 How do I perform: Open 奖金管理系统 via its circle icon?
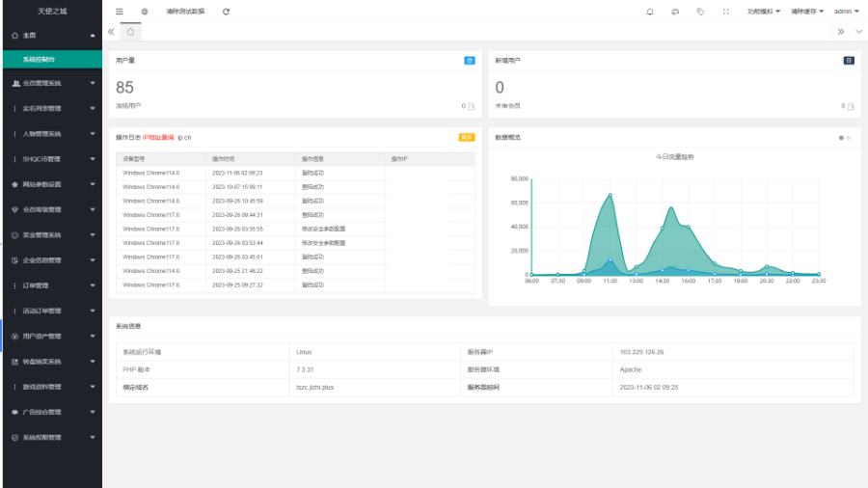[x=14, y=235]
